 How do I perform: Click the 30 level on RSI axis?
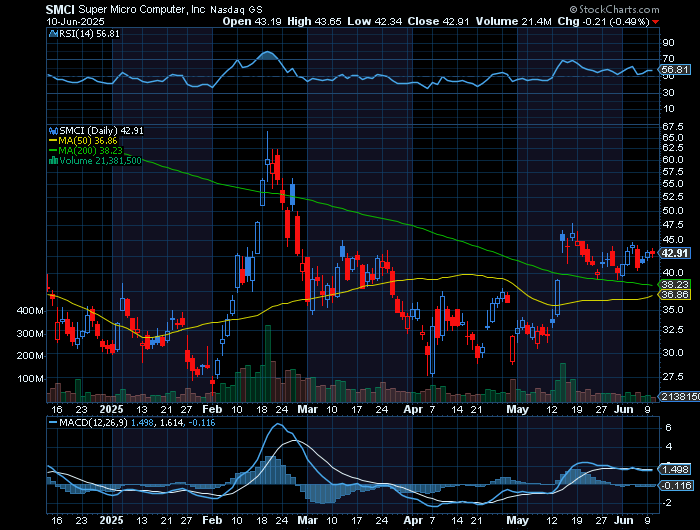[668, 93]
